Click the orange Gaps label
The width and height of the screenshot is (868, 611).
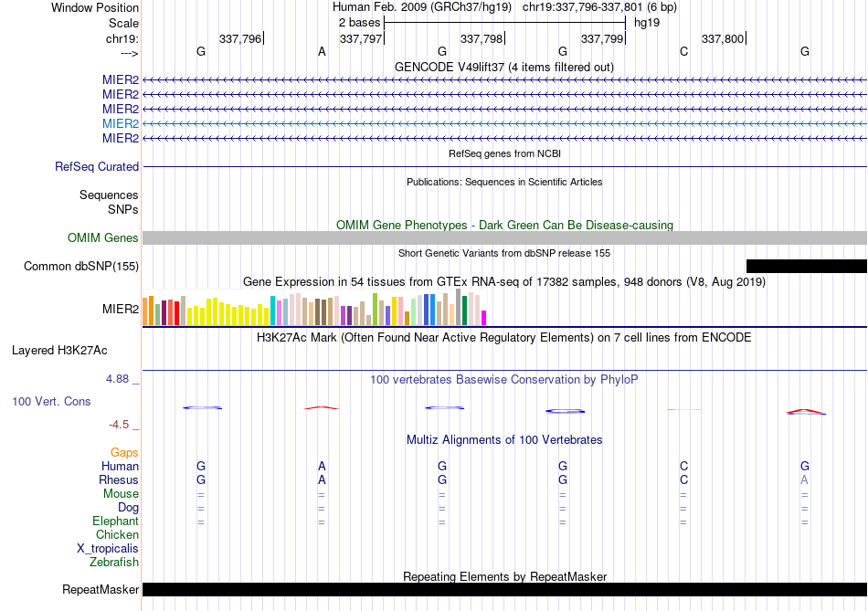(x=124, y=453)
